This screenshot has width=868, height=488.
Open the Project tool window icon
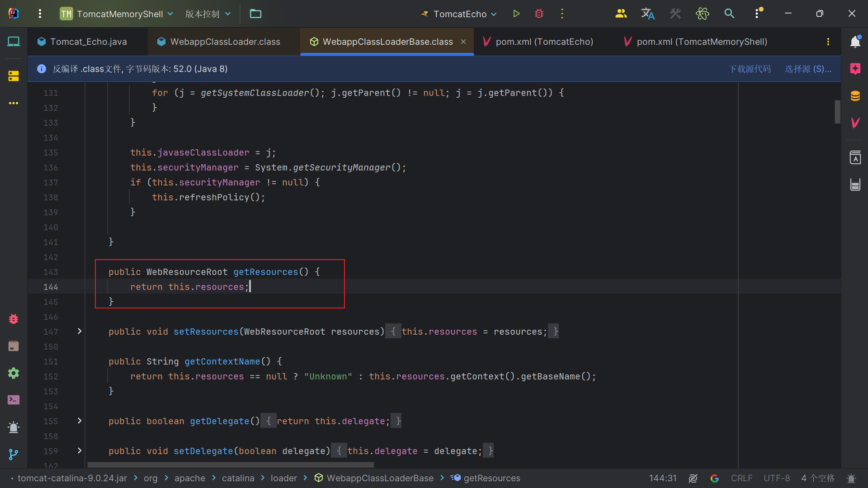pos(14,42)
